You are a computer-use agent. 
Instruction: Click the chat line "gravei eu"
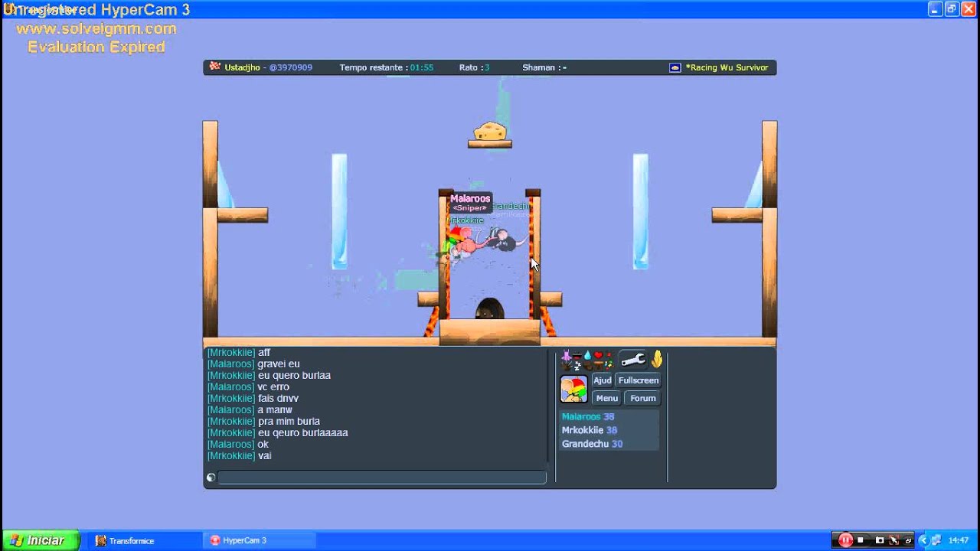point(279,364)
